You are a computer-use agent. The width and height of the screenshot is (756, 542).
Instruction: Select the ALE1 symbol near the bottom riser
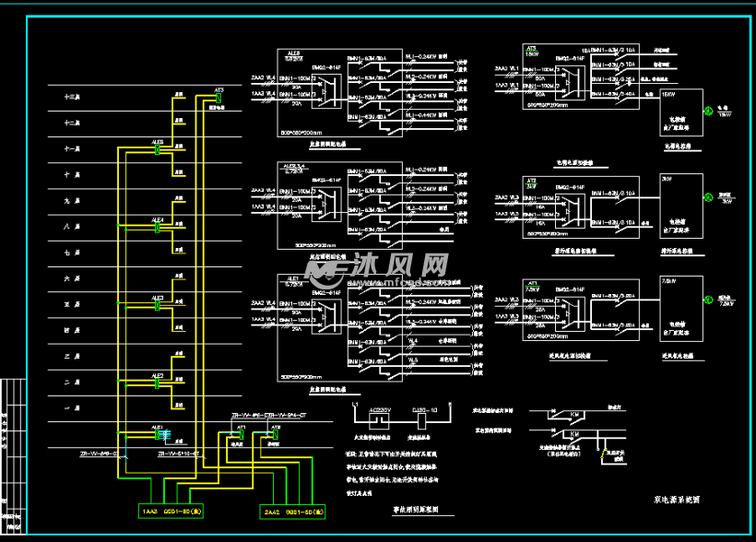(x=158, y=434)
